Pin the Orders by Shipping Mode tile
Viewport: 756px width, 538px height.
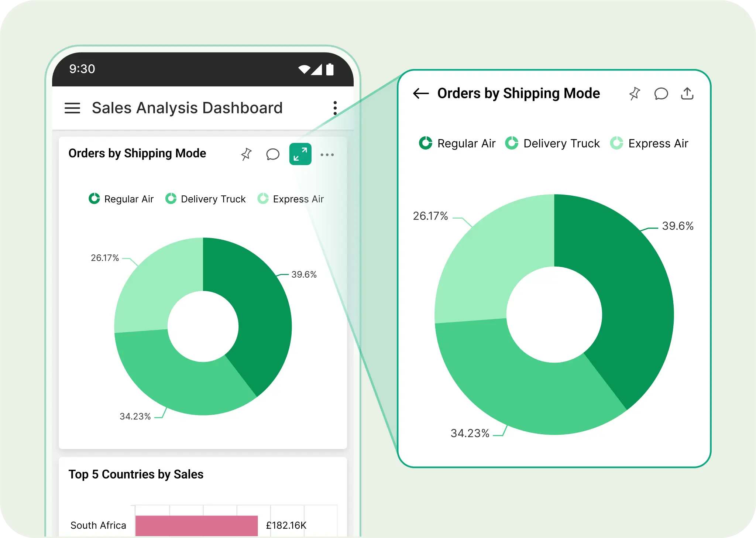click(x=246, y=154)
